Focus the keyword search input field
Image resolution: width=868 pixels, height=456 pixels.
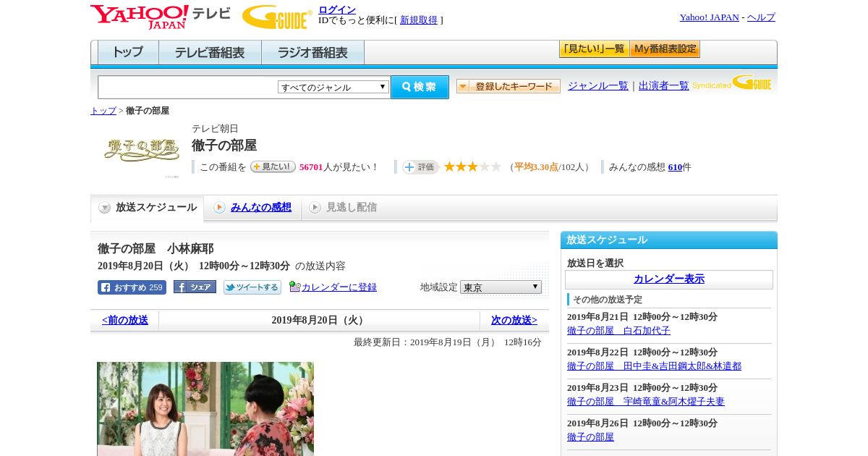point(188,87)
